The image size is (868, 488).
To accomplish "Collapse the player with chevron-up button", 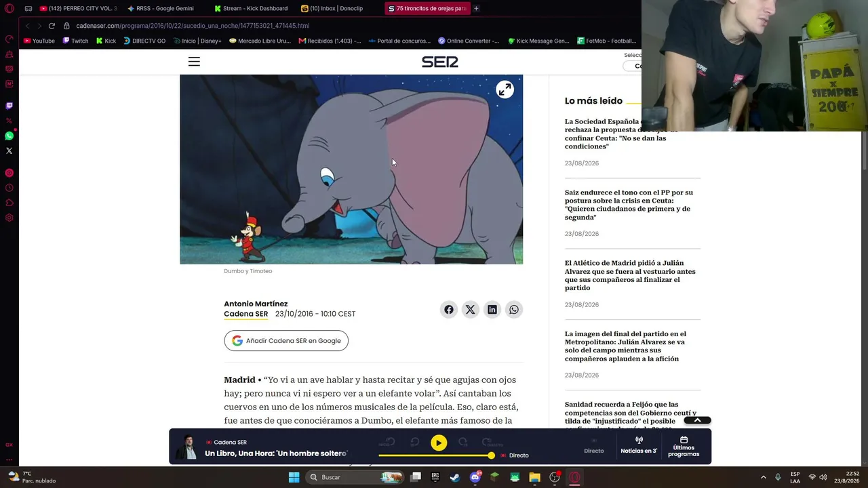I will click(697, 420).
